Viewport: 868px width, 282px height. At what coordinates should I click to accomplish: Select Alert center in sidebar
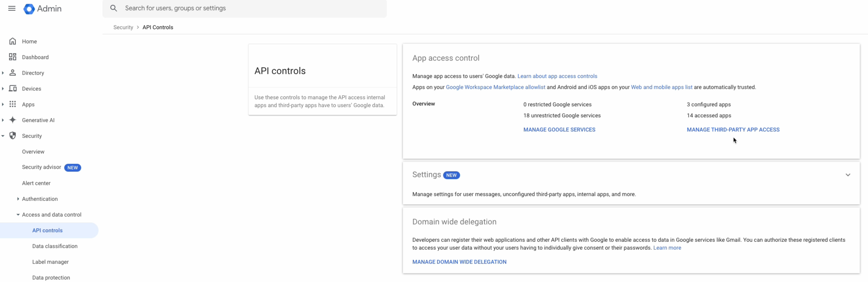[x=36, y=183]
